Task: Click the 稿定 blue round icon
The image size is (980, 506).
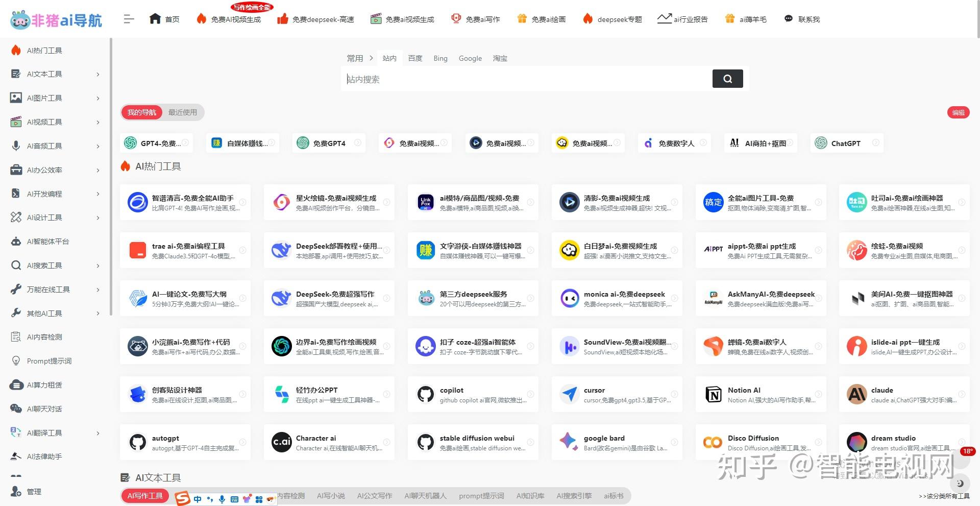Action: point(713,202)
